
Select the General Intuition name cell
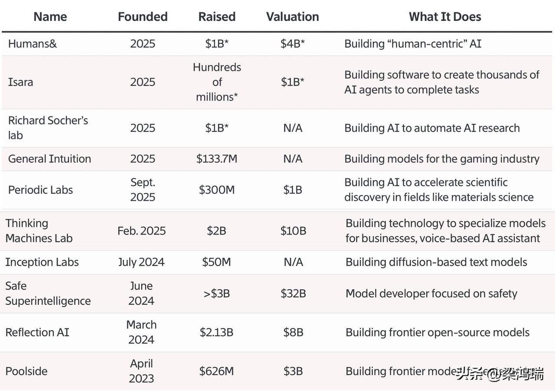pyautogui.click(x=49, y=159)
